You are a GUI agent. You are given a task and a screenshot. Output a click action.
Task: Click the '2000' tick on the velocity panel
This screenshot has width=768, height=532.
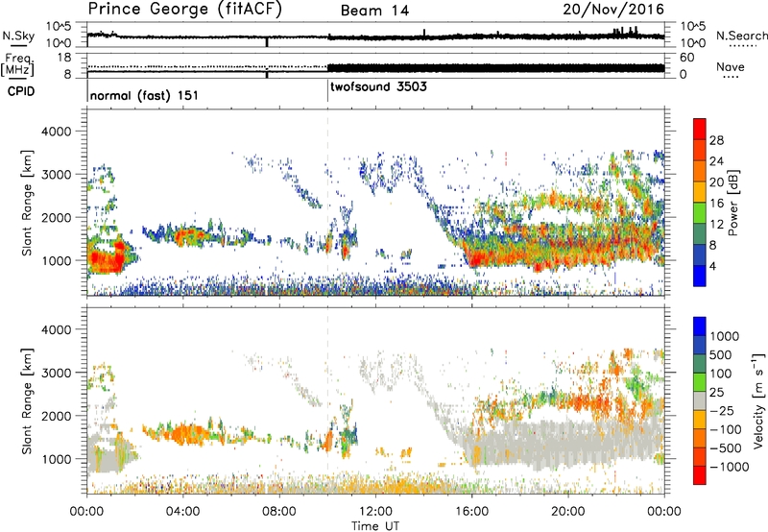(56, 416)
